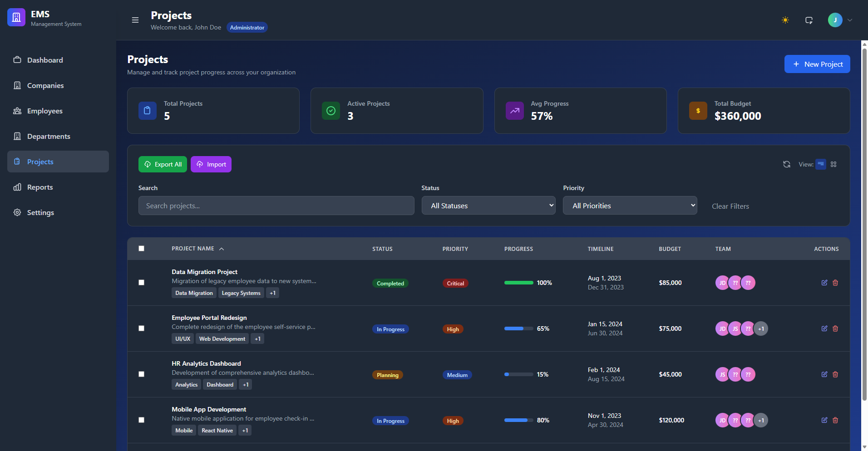This screenshot has height=451, width=868.
Task: Navigate to Departments via sidebar
Action: (x=48, y=136)
